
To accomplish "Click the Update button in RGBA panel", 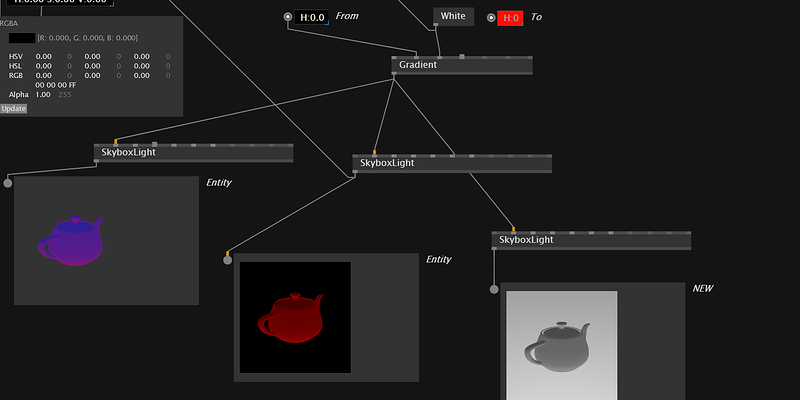I will (14, 108).
